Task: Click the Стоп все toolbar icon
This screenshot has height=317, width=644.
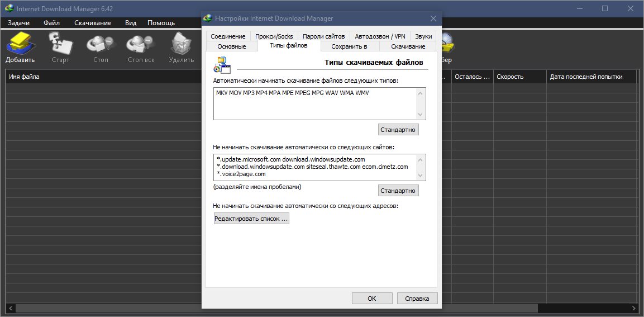Action: tap(140, 43)
